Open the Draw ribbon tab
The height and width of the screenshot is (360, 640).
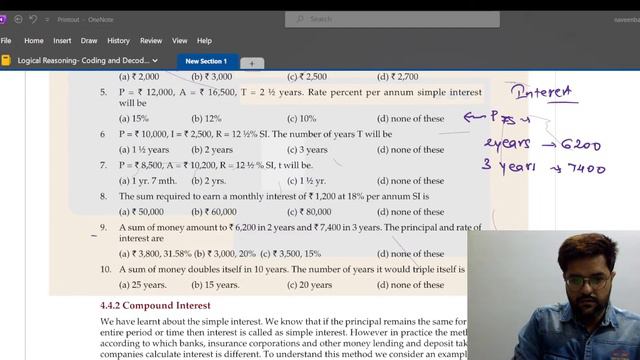tap(89, 41)
